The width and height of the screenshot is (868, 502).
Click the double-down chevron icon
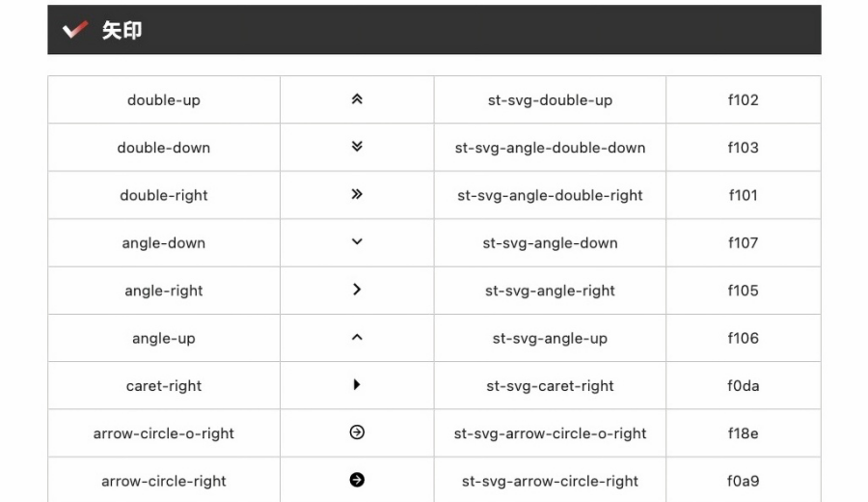coord(357,147)
